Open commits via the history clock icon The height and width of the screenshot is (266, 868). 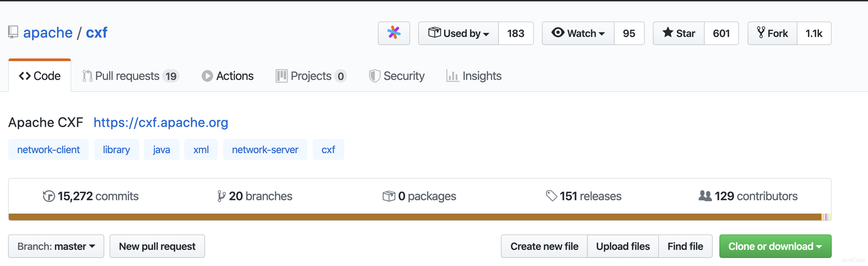pos(48,196)
